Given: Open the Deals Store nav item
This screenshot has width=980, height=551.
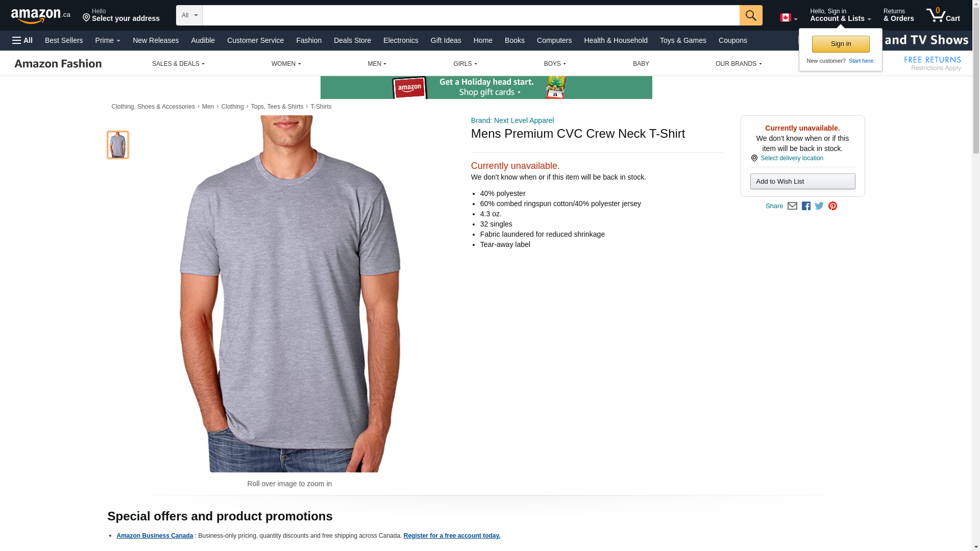Looking at the screenshot, I should (352, 40).
